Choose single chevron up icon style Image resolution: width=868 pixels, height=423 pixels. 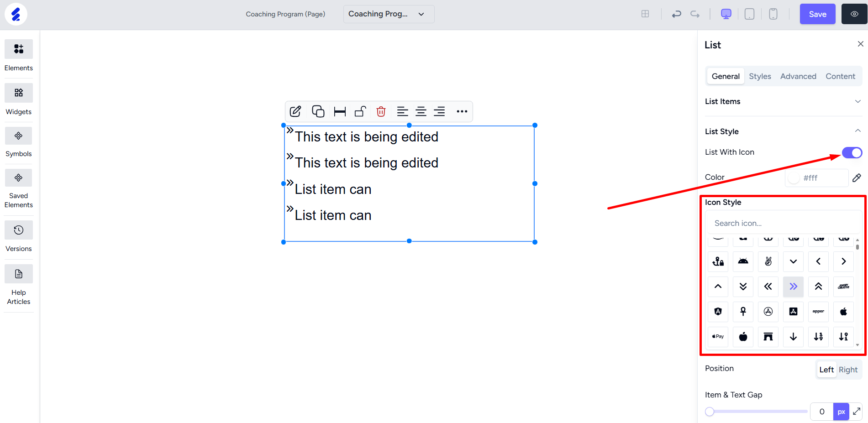click(x=718, y=287)
